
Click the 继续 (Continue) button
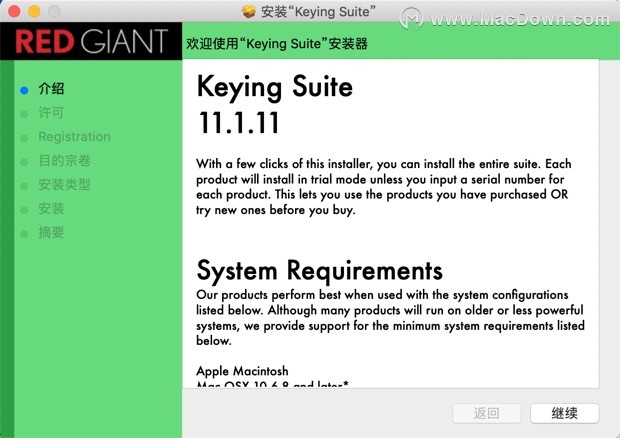point(564,413)
